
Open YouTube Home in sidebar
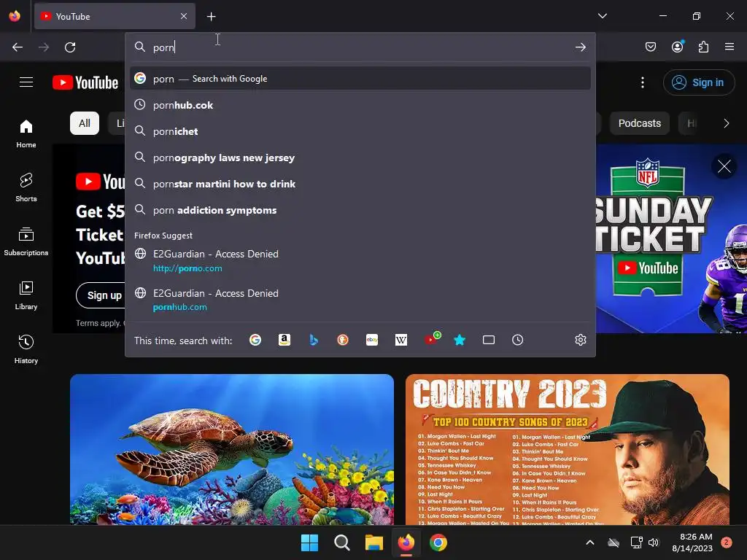26,134
